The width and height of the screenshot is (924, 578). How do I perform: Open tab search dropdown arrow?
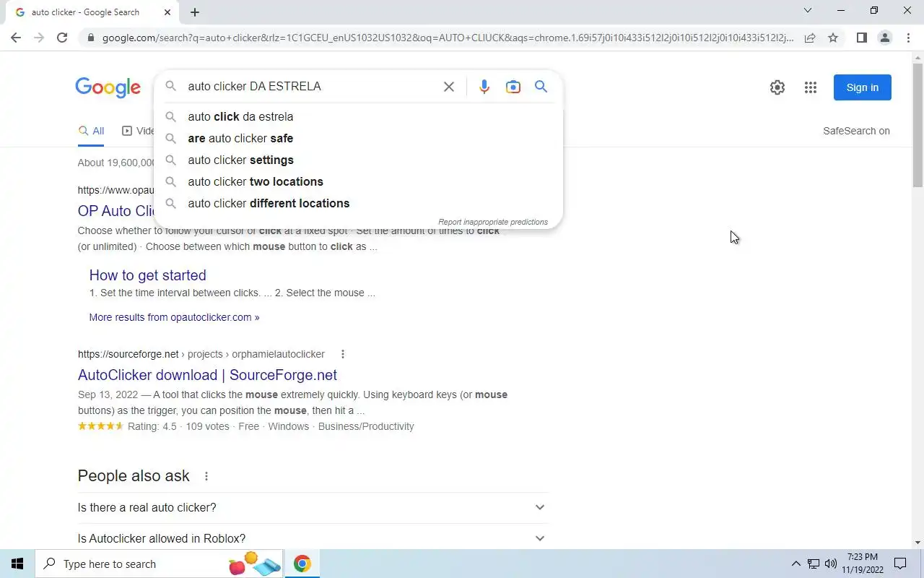[x=808, y=11]
